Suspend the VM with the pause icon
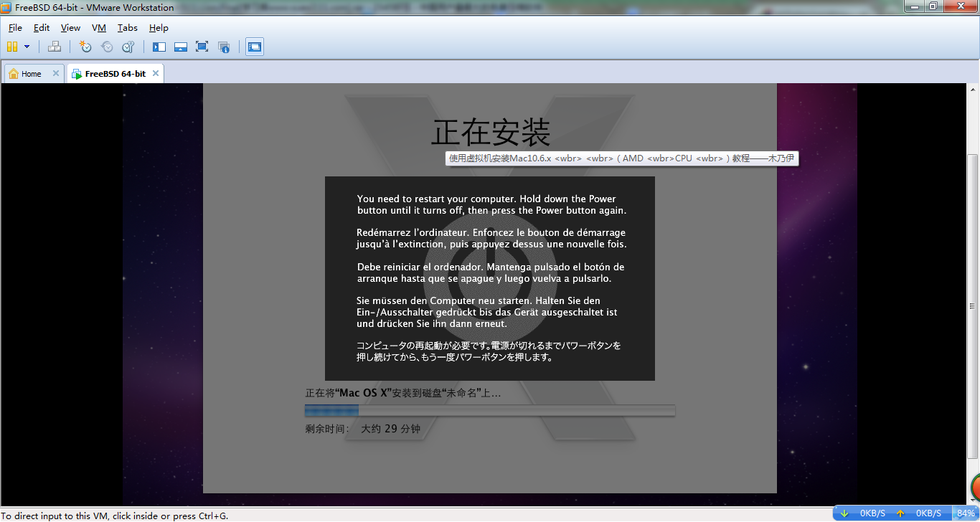 tap(12, 47)
